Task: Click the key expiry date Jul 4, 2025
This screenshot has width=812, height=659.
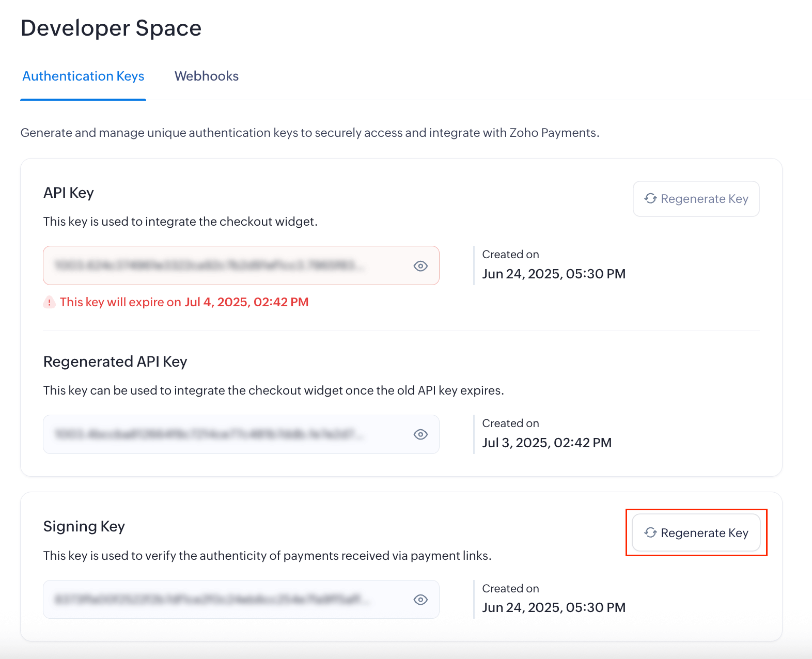Action: (246, 303)
